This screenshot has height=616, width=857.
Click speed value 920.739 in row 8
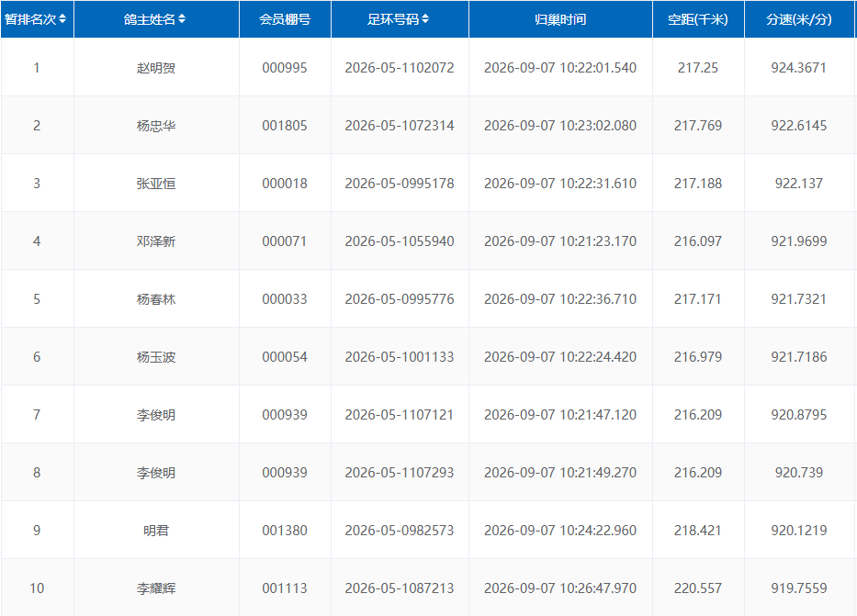[799, 473]
